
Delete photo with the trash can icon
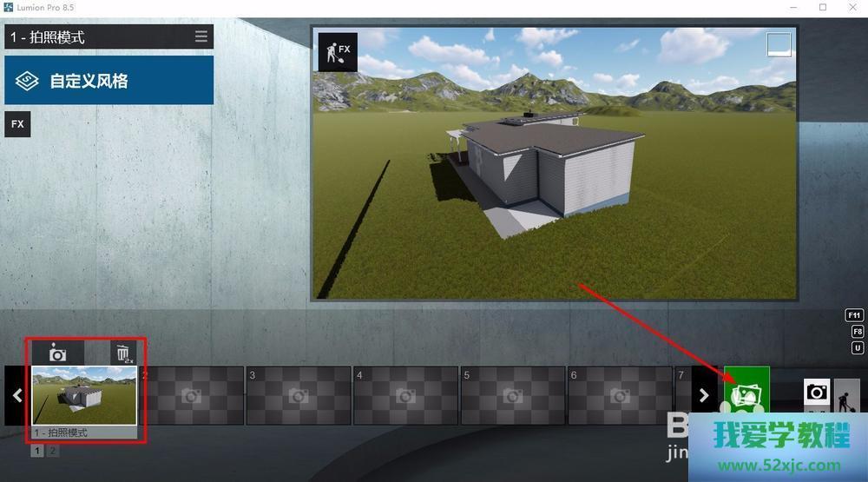tap(124, 353)
